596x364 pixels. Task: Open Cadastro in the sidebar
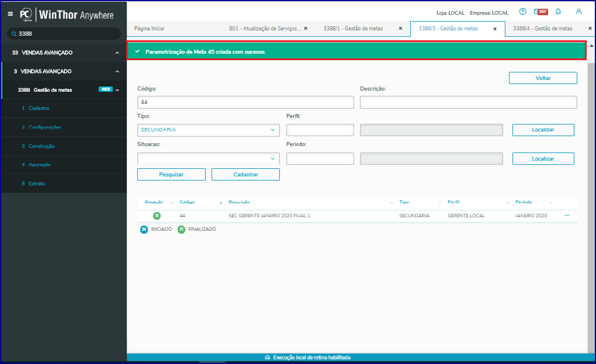(x=39, y=108)
